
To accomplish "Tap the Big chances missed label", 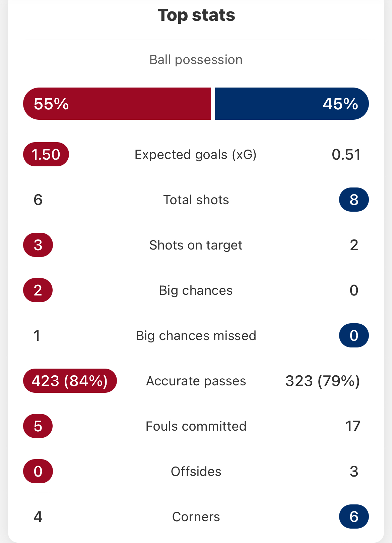I will [196, 336].
